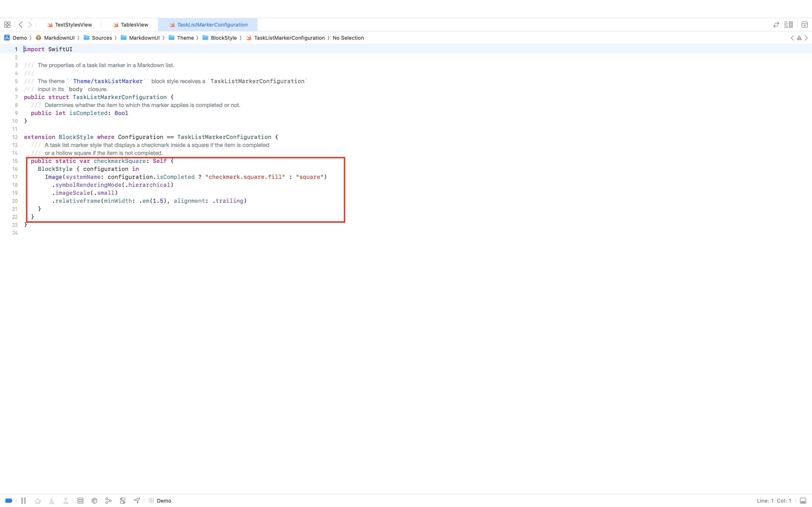Image resolution: width=812 pixels, height=507 pixels.
Task: Open the related items grid menu
Action: [7, 25]
